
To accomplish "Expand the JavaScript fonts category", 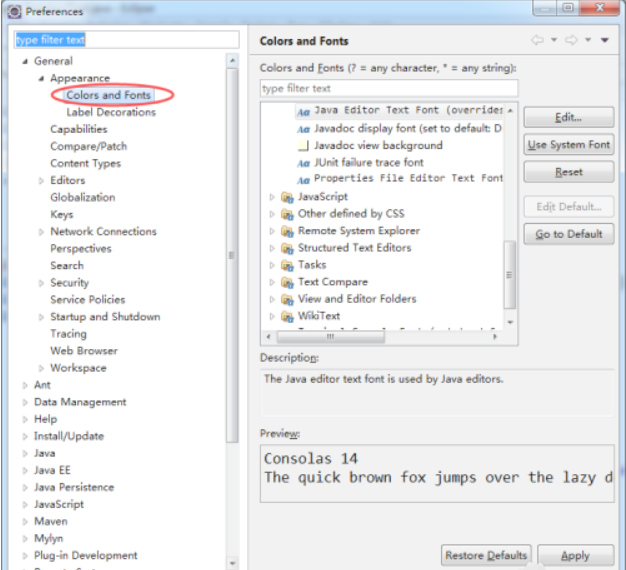I will [x=272, y=197].
